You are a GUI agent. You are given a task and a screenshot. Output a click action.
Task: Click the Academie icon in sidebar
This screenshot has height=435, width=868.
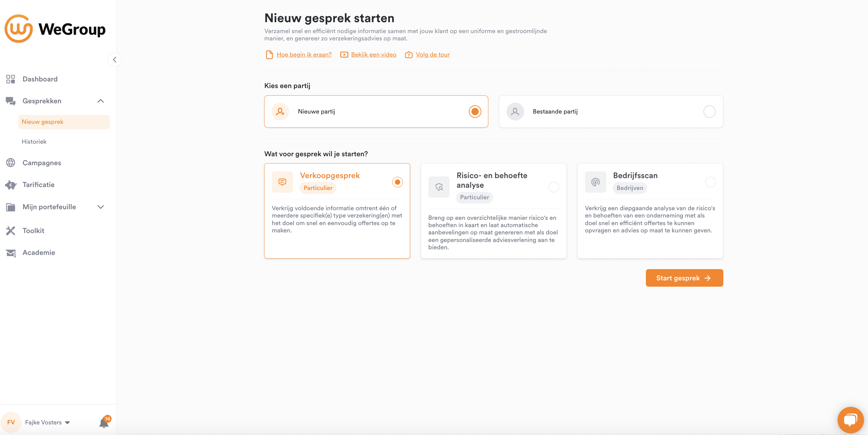[x=11, y=253]
